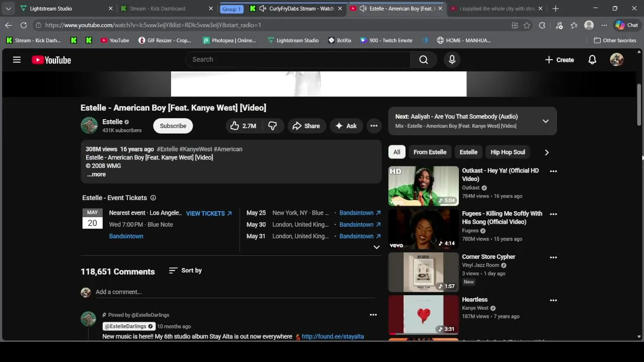
Task: Click Add a comment field
Action: [x=235, y=292]
